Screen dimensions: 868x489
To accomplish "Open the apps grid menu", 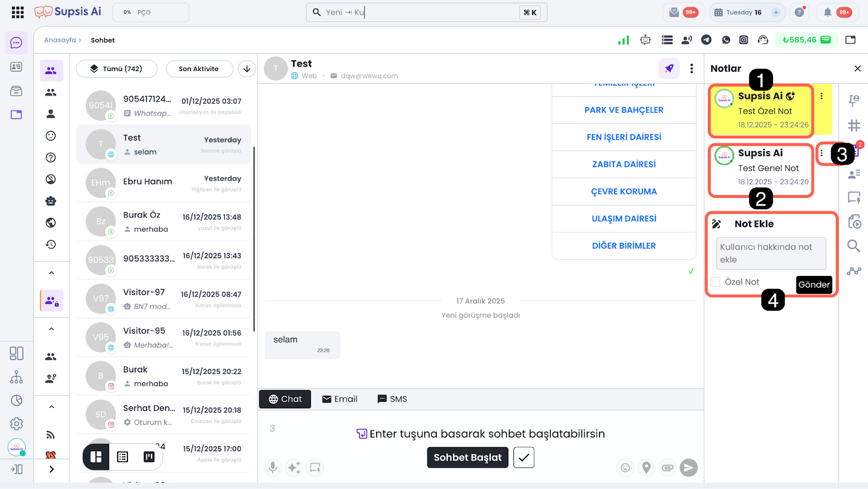I will pos(17,12).
